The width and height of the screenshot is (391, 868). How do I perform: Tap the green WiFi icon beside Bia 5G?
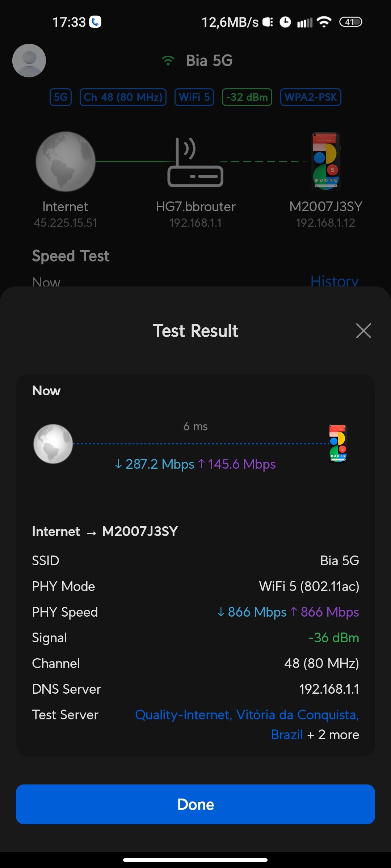(168, 60)
